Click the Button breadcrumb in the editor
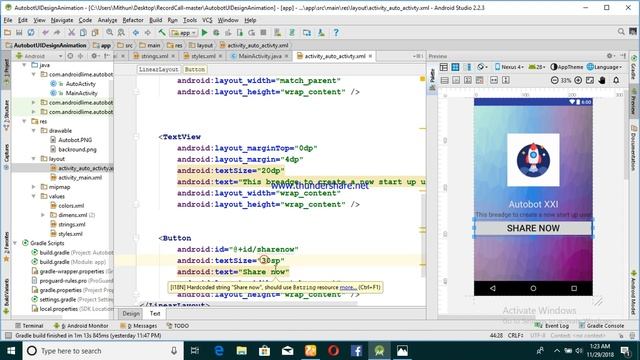The image size is (640, 360). pyautogui.click(x=195, y=69)
